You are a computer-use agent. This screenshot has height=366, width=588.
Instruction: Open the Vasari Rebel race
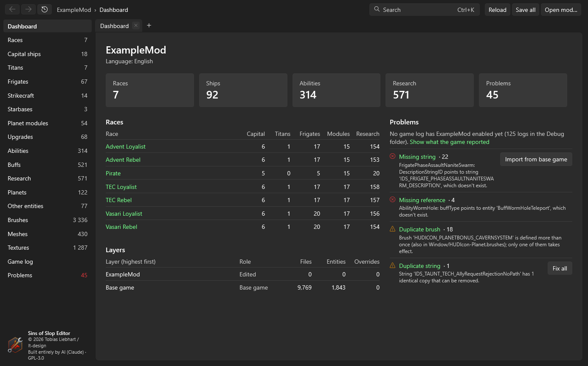[121, 227]
